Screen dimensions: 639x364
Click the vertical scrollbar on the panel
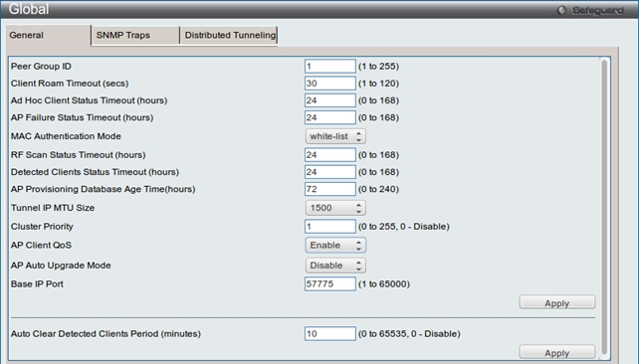click(x=604, y=207)
